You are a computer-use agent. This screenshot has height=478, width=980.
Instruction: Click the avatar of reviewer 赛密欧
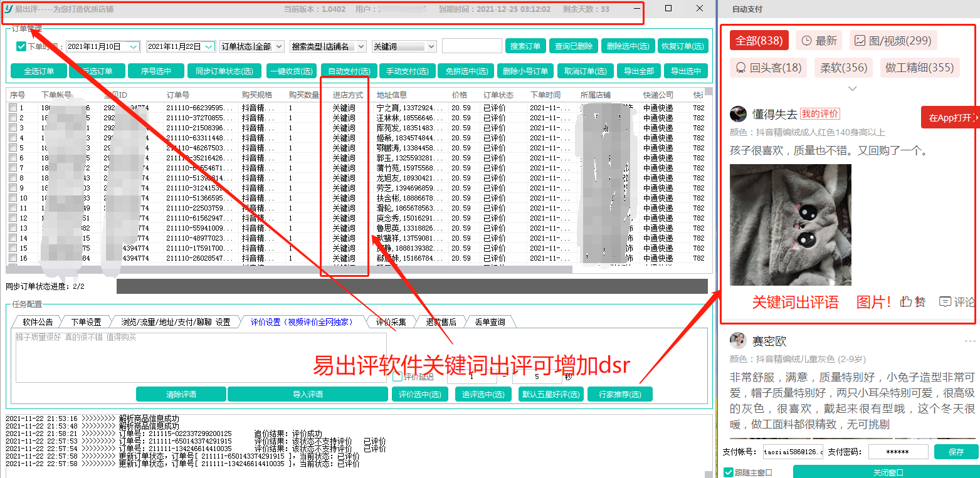click(x=738, y=341)
